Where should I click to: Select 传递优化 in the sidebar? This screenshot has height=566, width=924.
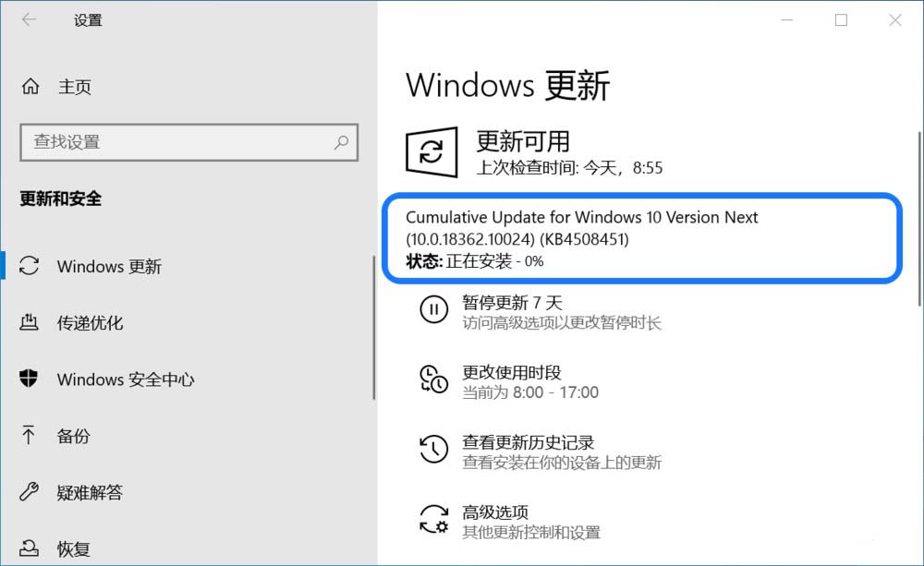90,323
